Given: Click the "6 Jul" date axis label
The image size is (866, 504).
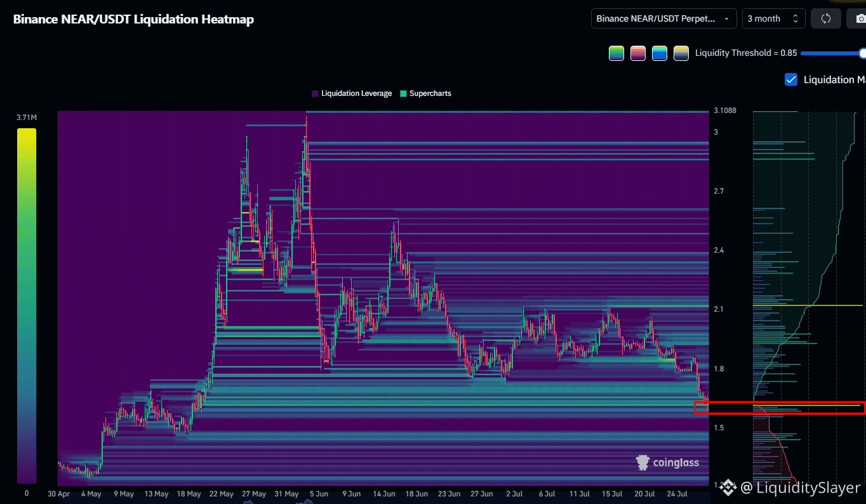Looking at the screenshot, I should 547,494.
